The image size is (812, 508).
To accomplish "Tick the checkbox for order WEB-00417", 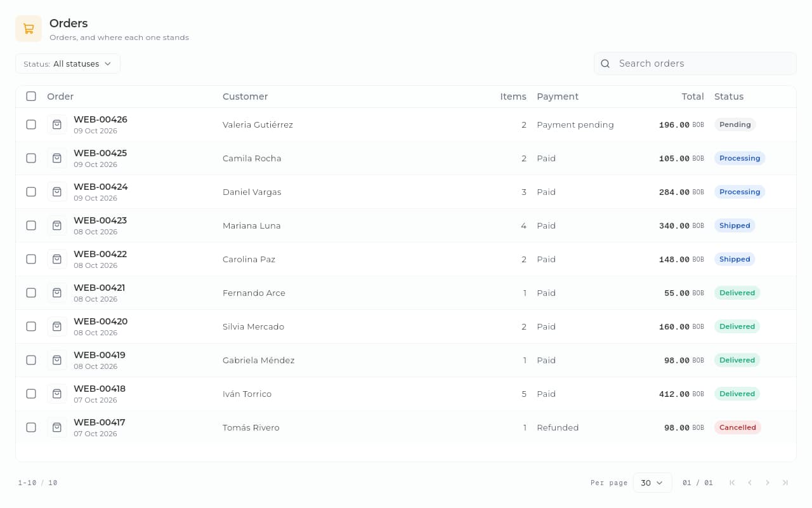I will coord(31,427).
